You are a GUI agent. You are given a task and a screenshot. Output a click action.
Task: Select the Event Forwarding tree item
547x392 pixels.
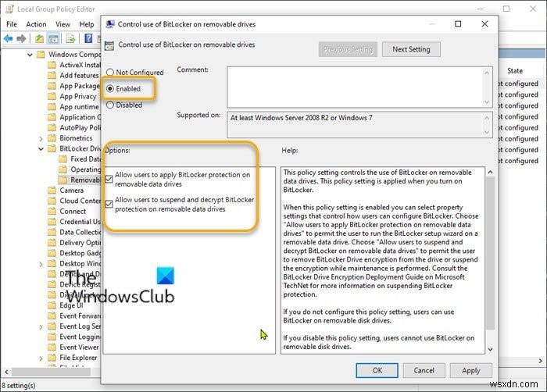coord(80,316)
